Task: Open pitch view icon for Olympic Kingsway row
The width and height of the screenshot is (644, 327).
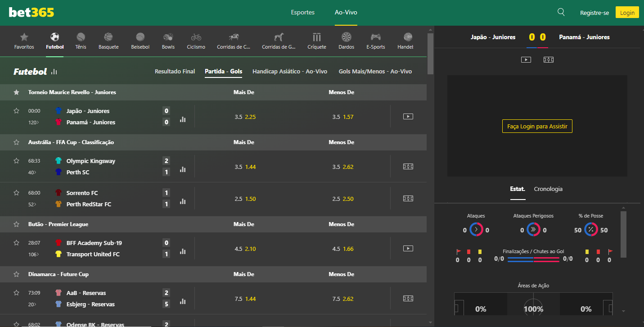Action: point(408,166)
